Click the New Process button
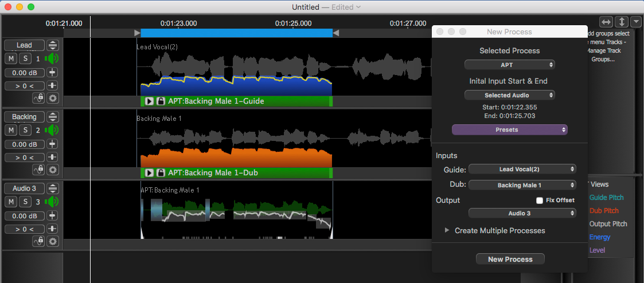644x283 pixels. [510, 260]
